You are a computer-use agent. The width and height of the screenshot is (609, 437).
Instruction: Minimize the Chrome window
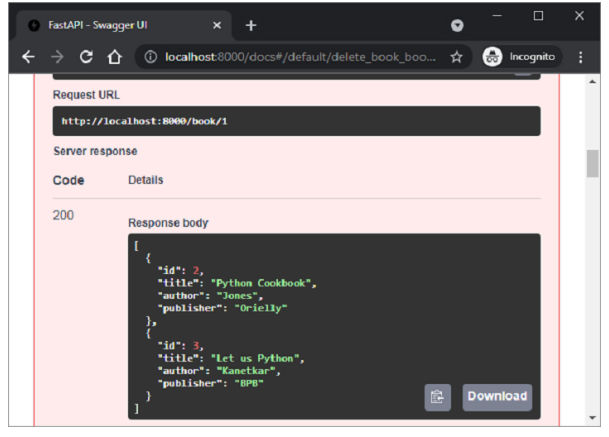497,16
